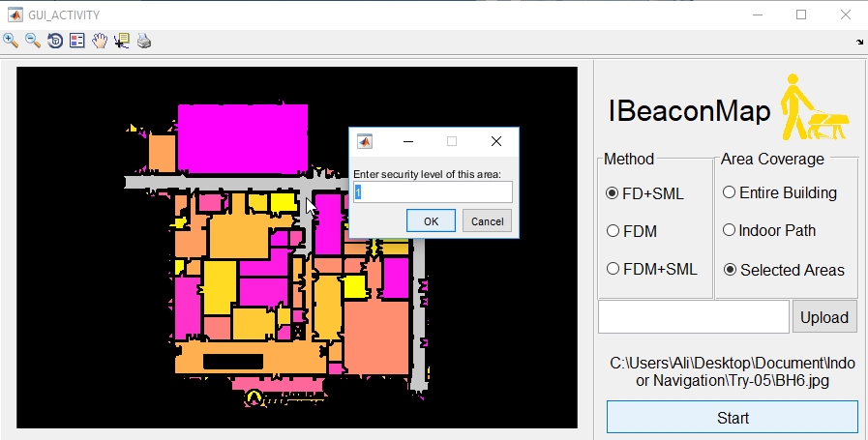Toggle the Insert Legend icon
Image resolution: width=868 pixels, height=440 pixels.
[x=77, y=41]
